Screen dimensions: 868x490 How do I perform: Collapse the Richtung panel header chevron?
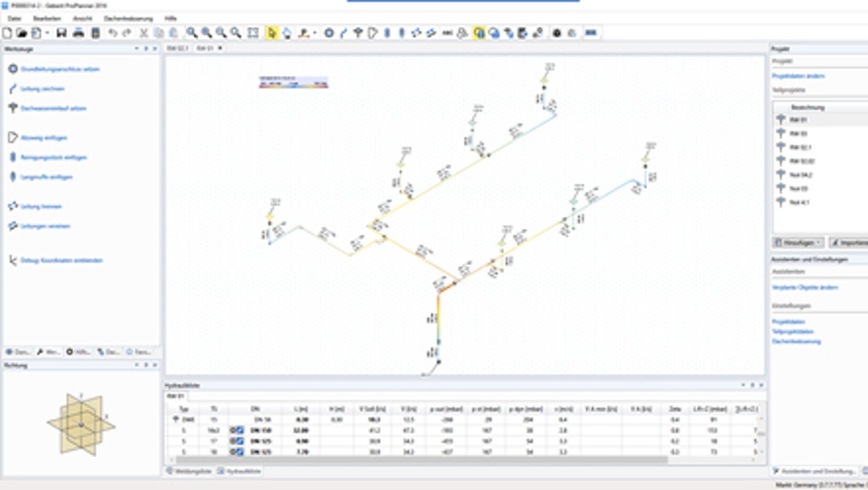tap(138, 365)
